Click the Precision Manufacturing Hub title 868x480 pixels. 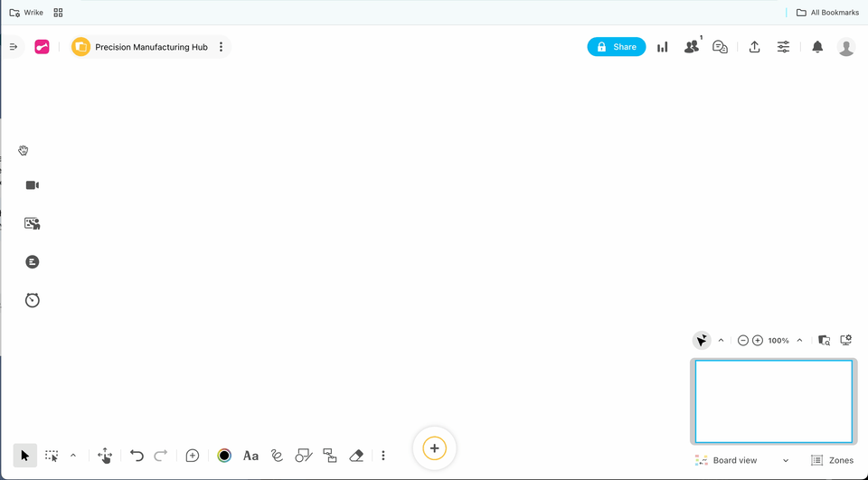click(x=151, y=47)
